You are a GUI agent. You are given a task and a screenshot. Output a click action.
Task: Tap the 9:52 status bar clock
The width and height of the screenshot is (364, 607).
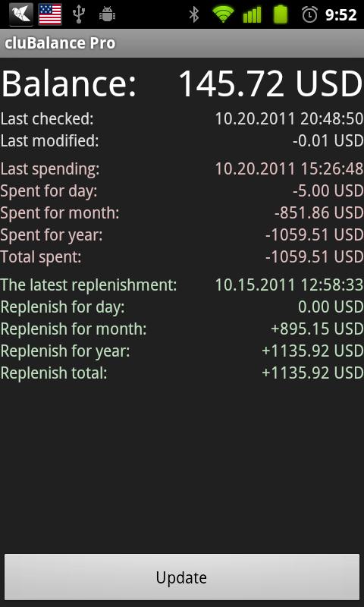pos(340,15)
